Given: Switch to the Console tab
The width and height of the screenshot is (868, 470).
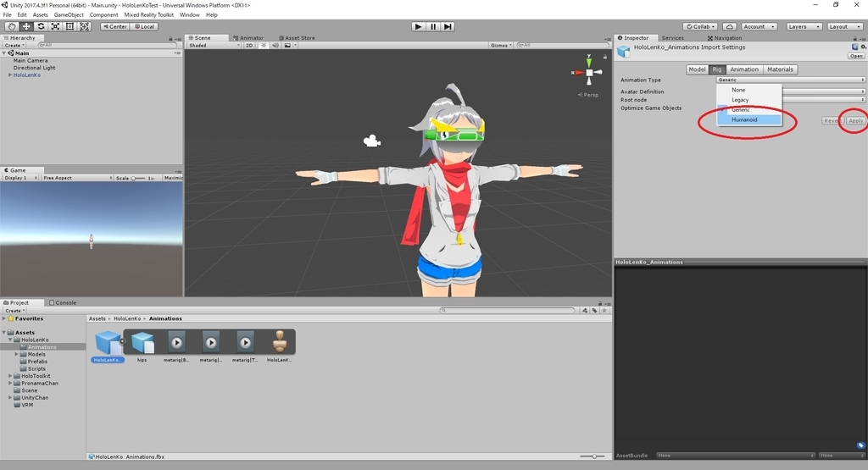Looking at the screenshot, I should (x=63, y=303).
